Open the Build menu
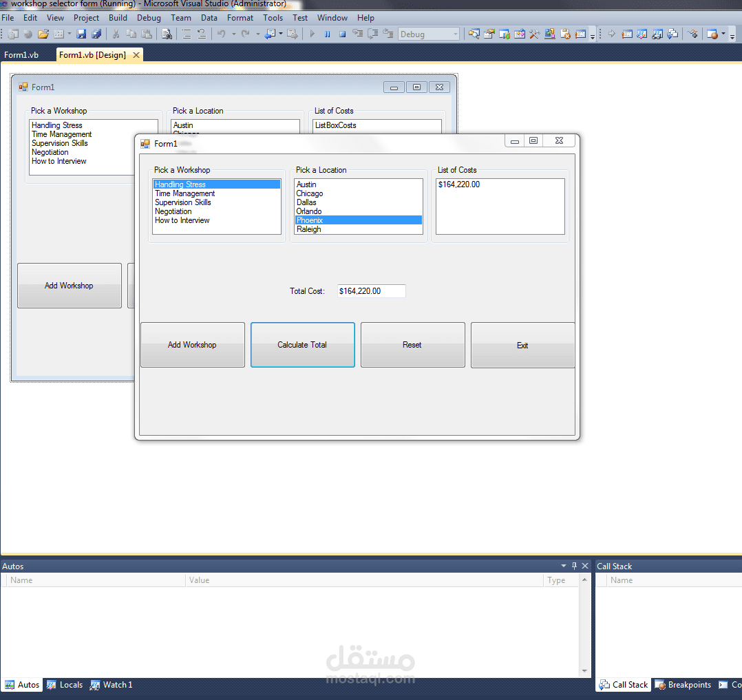The width and height of the screenshot is (742, 700). point(118,18)
